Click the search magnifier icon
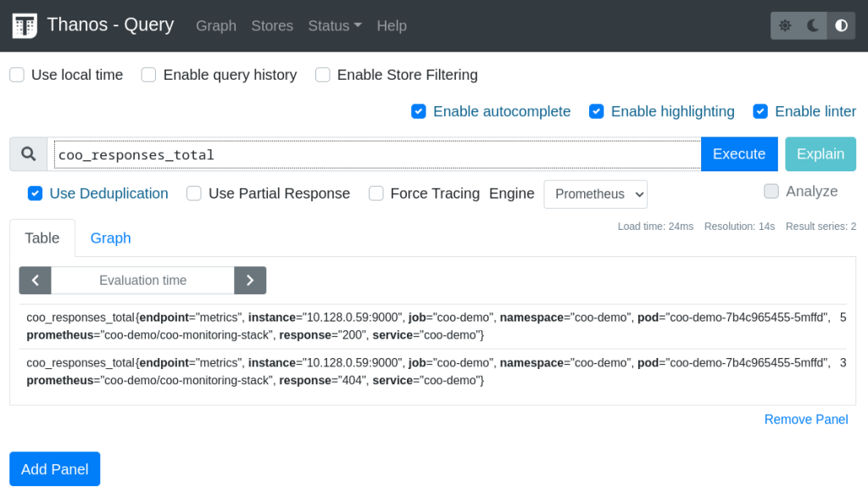This screenshot has height=492, width=868. (x=28, y=154)
